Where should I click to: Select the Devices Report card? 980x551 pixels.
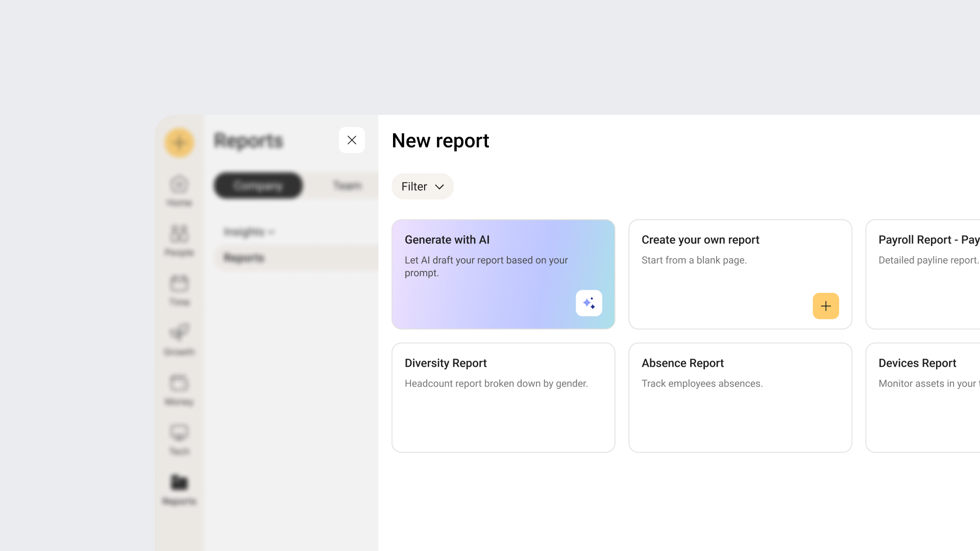[x=924, y=397]
